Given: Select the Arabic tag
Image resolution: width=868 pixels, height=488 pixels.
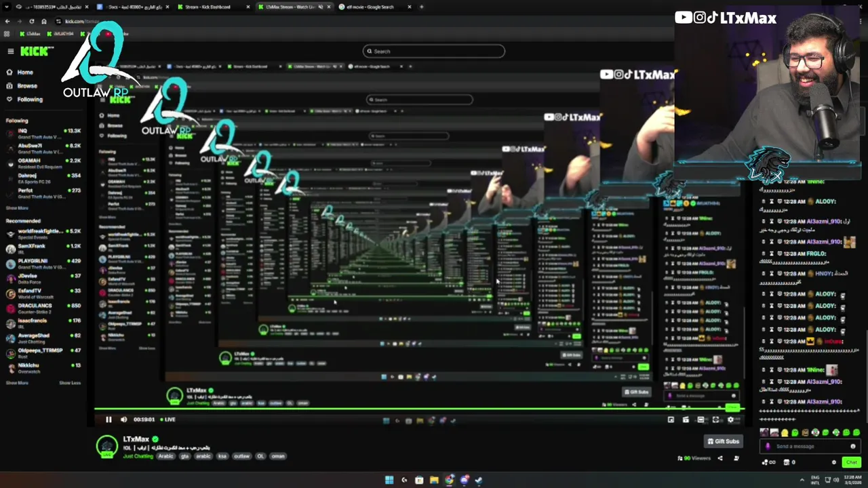Looking at the screenshot, I should coord(166,456).
